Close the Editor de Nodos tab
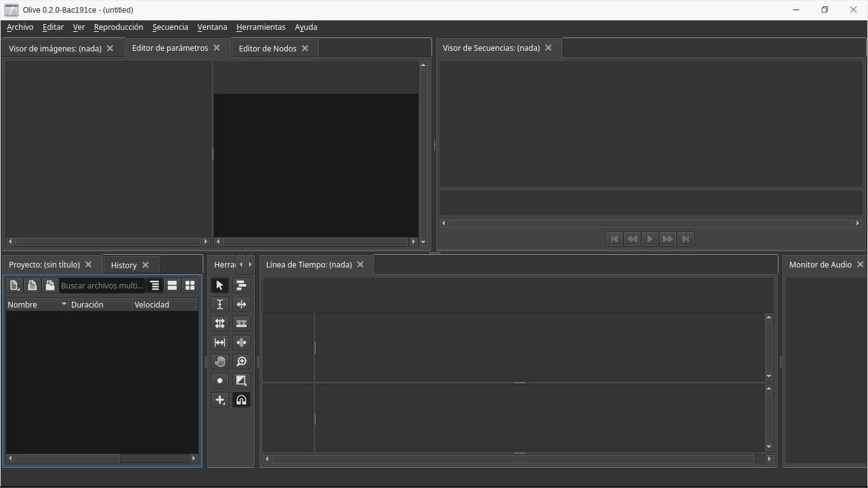 [305, 48]
